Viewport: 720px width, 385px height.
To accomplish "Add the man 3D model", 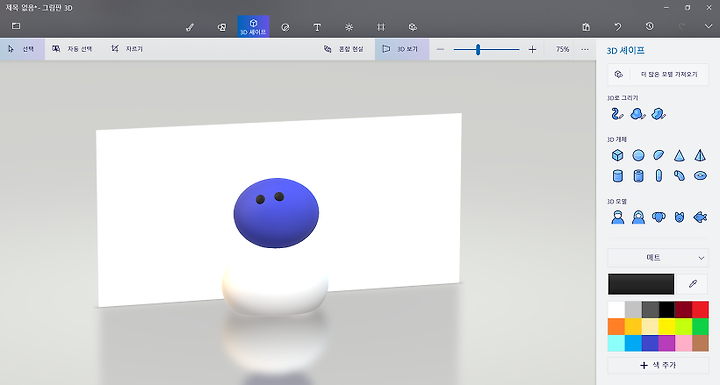I will (618, 217).
